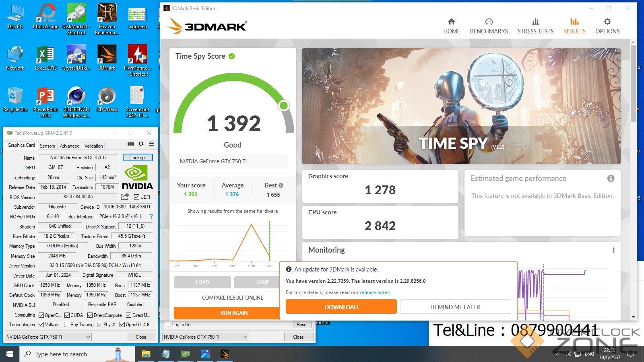Click GPU-Z screenshot camera icon
This screenshot has height=362, width=644.
131,144
